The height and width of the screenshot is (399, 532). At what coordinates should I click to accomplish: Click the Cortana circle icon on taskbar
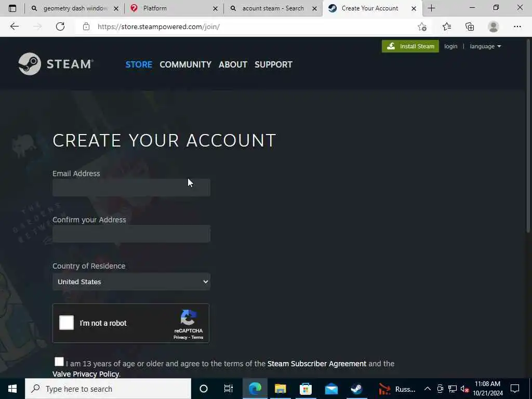(x=204, y=389)
